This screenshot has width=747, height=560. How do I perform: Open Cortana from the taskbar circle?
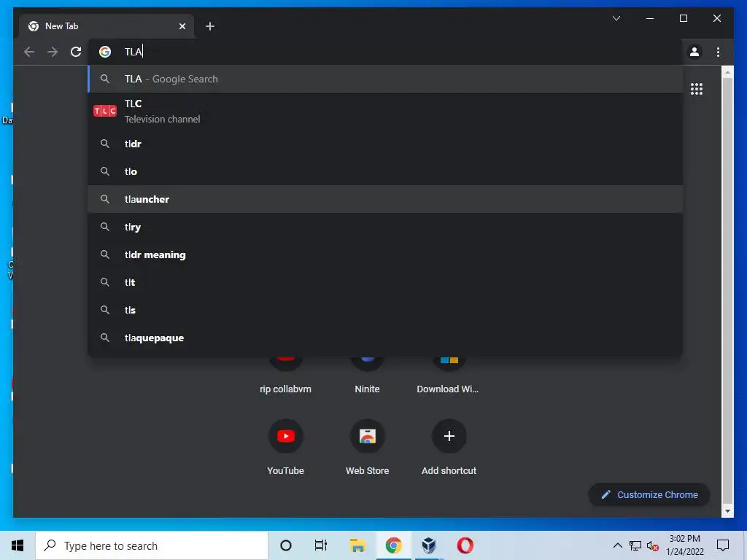pos(286,545)
